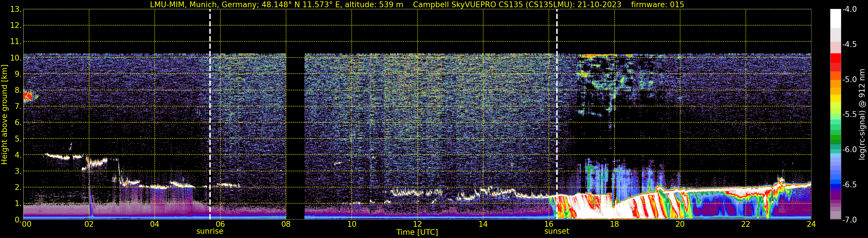Click the colorbar tick label -5.5
This screenshot has width=868, height=238.
[849, 115]
